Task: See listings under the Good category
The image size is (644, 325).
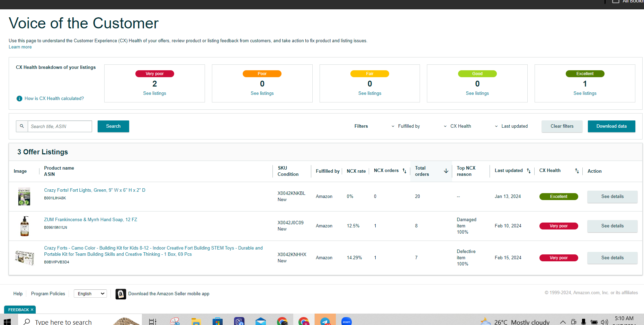Action: [477, 93]
